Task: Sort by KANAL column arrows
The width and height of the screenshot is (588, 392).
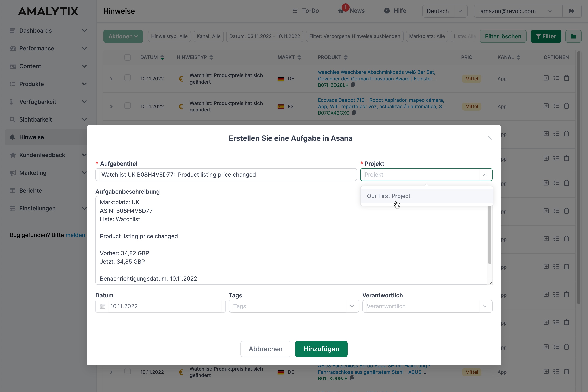Action: pyautogui.click(x=518, y=57)
